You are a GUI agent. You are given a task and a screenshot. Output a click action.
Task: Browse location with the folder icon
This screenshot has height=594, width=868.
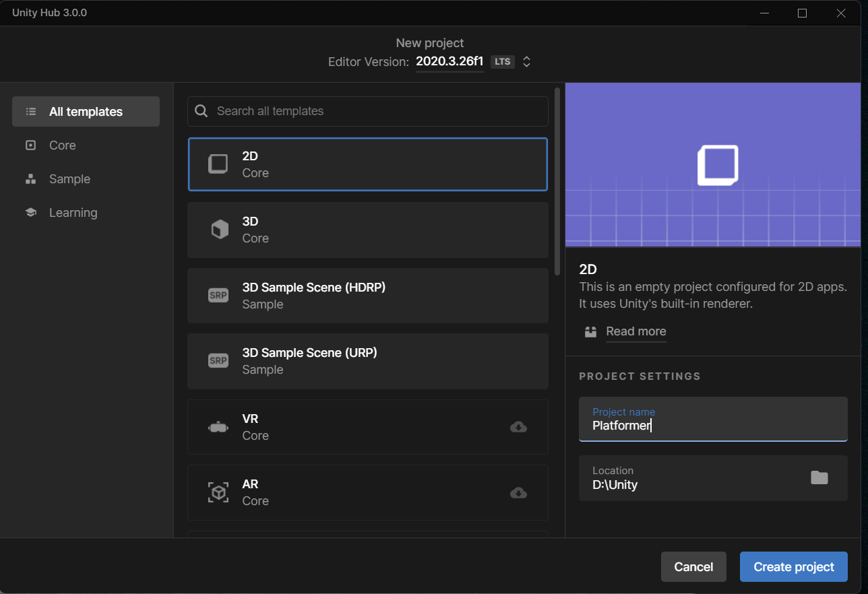pos(819,478)
